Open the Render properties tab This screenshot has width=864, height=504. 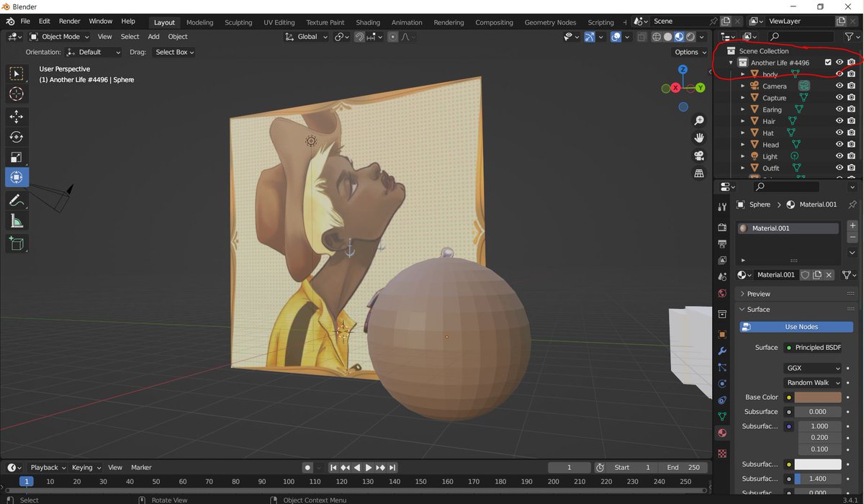click(722, 228)
